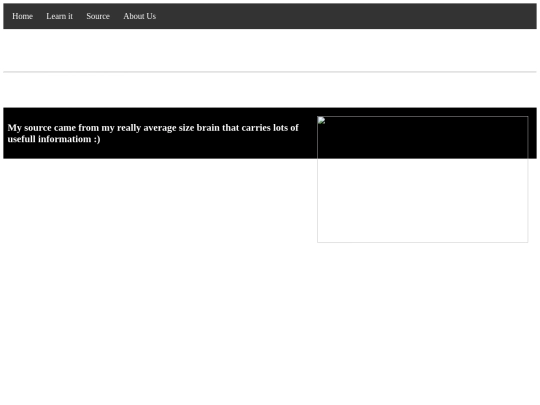The height and width of the screenshot is (405, 540).
Task: Click the broken image placeholder
Action: pos(423,179)
